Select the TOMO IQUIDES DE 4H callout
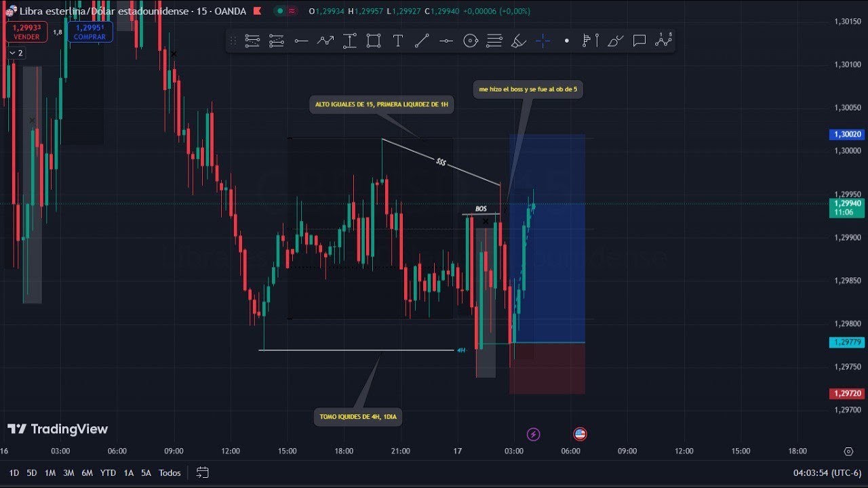 pyautogui.click(x=358, y=417)
